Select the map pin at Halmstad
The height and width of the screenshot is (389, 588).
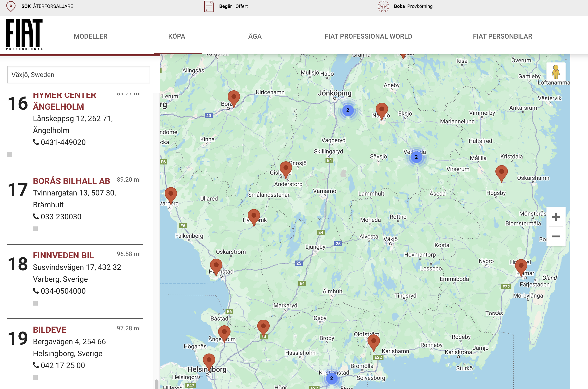click(x=216, y=267)
